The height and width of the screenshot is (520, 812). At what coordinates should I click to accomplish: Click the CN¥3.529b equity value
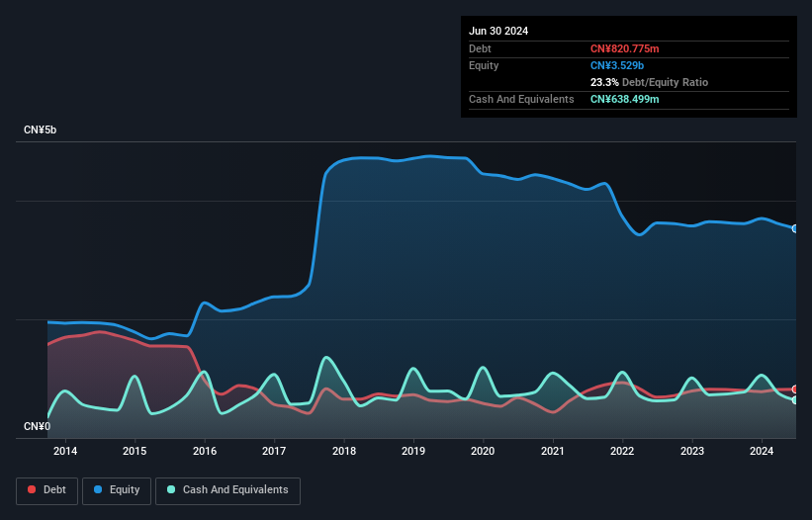click(617, 65)
